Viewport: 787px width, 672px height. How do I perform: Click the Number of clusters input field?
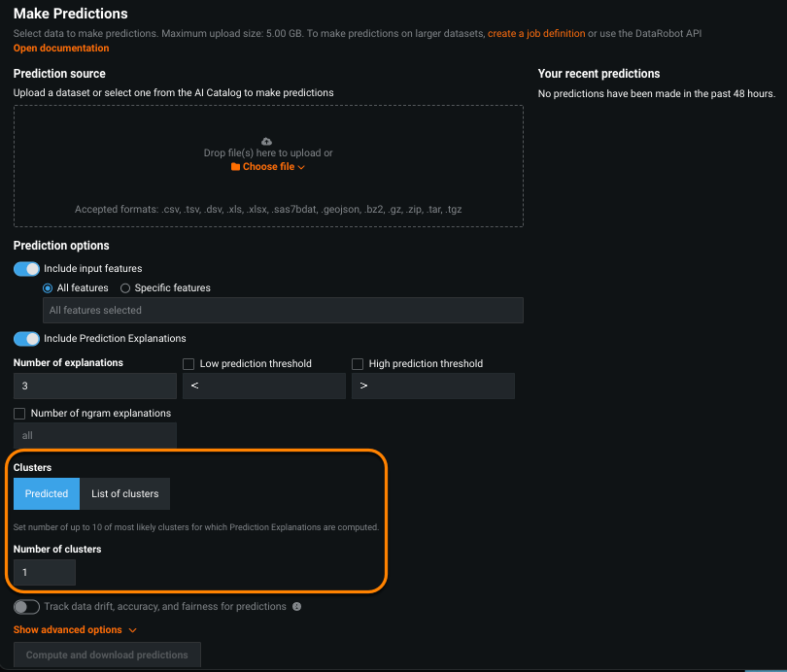coord(45,573)
